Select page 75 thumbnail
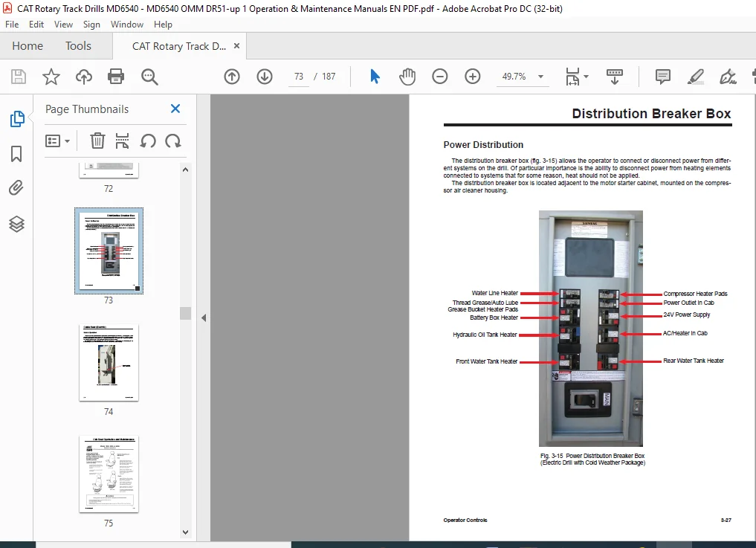 point(109,474)
